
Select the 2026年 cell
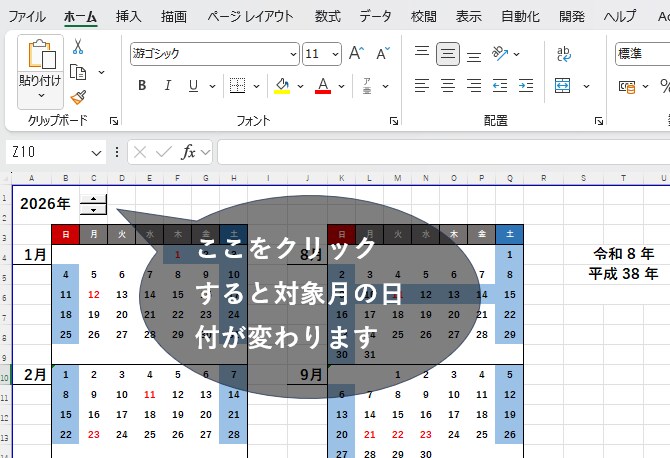(45, 204)
